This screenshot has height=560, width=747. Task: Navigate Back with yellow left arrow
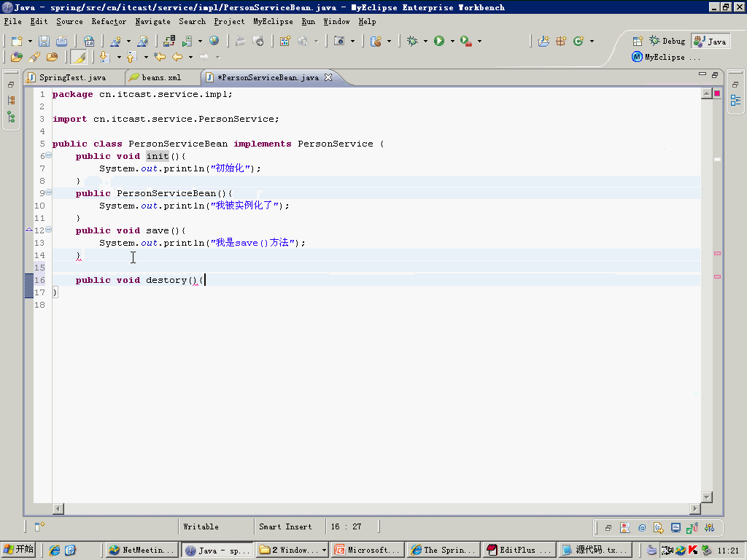pyautogui.click(x=177, y=57)
